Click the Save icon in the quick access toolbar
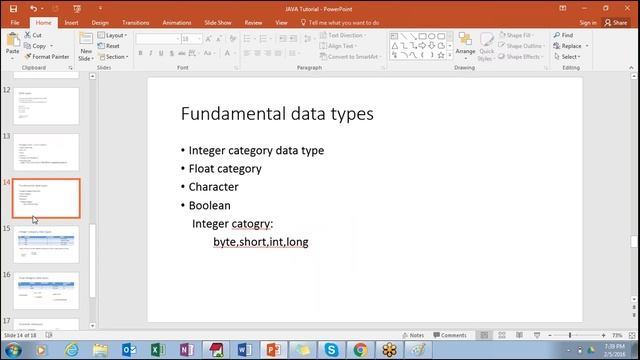This screenshot has width=640, height=360. tap(13, 9)
